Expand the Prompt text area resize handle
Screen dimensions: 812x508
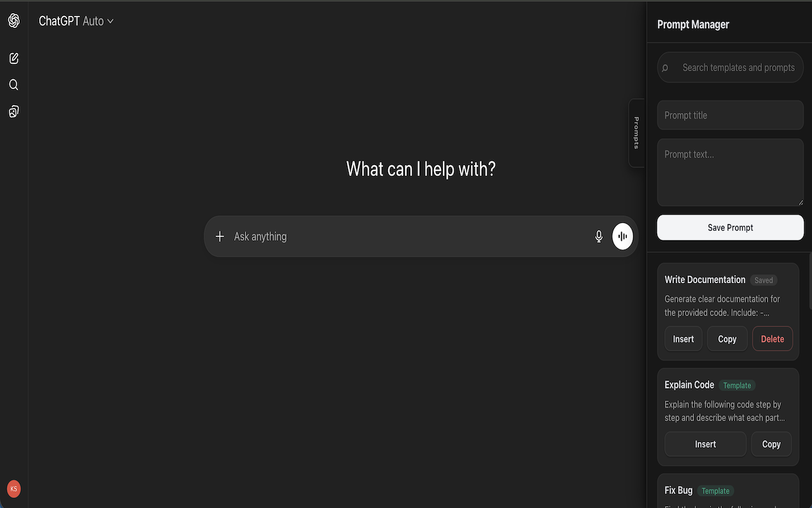[800, 201]
